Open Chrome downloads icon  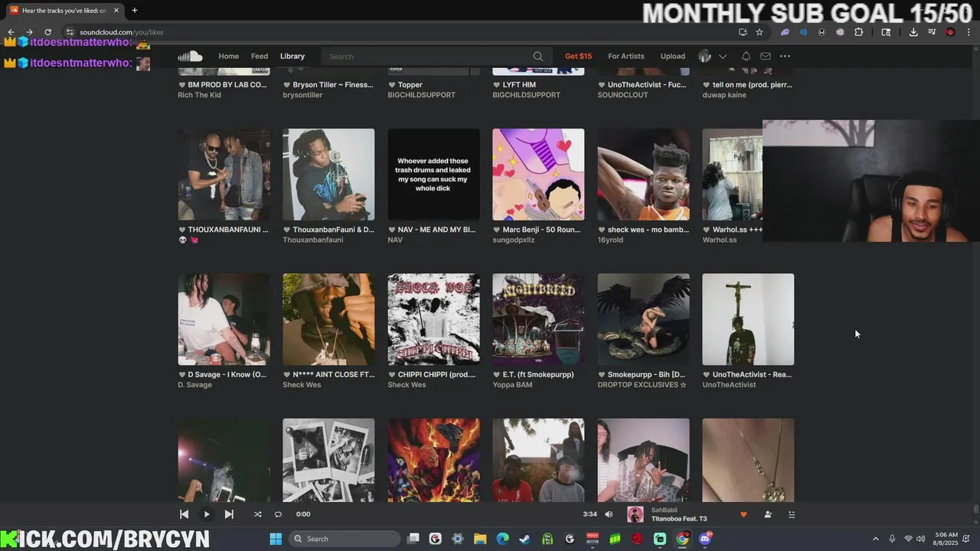click(913, 32)
